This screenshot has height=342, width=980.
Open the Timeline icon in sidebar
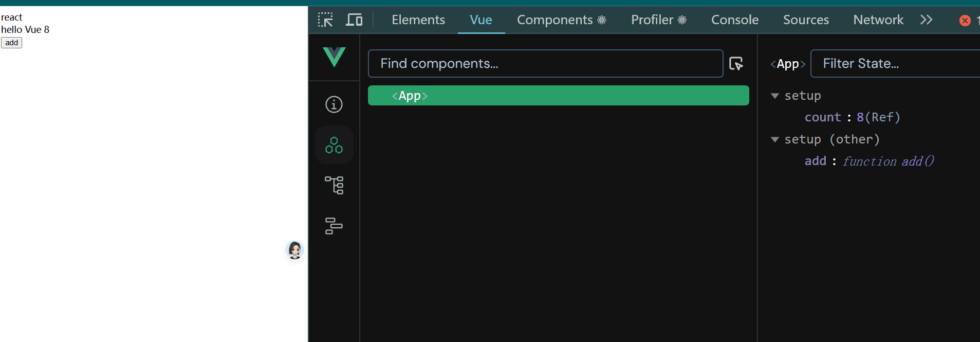point(334,226)
